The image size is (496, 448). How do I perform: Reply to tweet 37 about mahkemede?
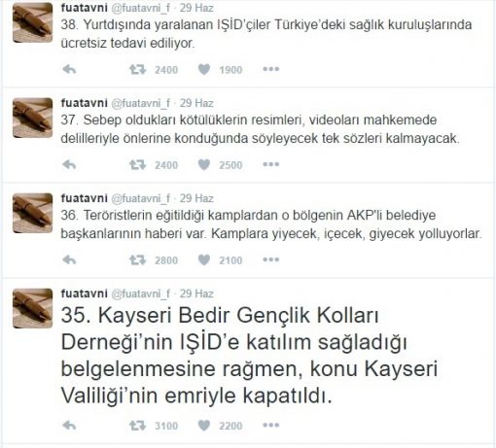tap(69, 164)
